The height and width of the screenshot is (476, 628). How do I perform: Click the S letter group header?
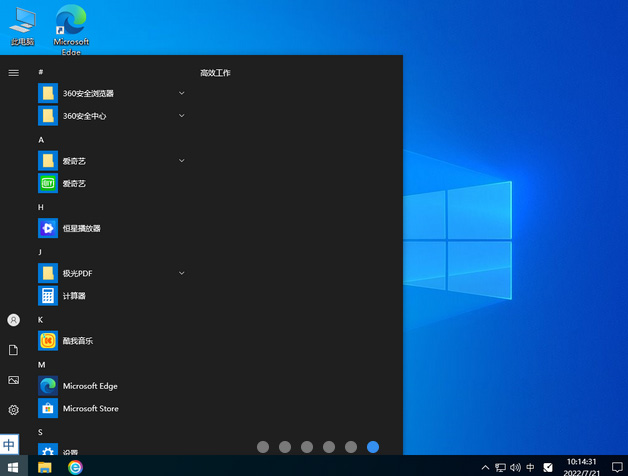coord(40,432)
